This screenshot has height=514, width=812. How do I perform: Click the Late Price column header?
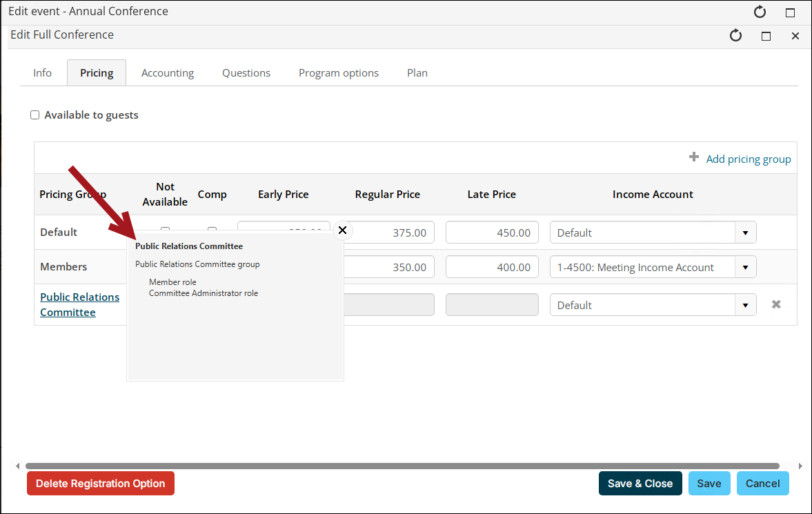tap(491, 195)
